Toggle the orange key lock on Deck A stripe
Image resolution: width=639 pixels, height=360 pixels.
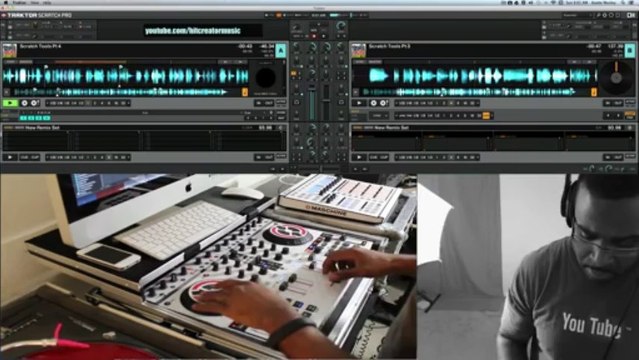(245, 93)
